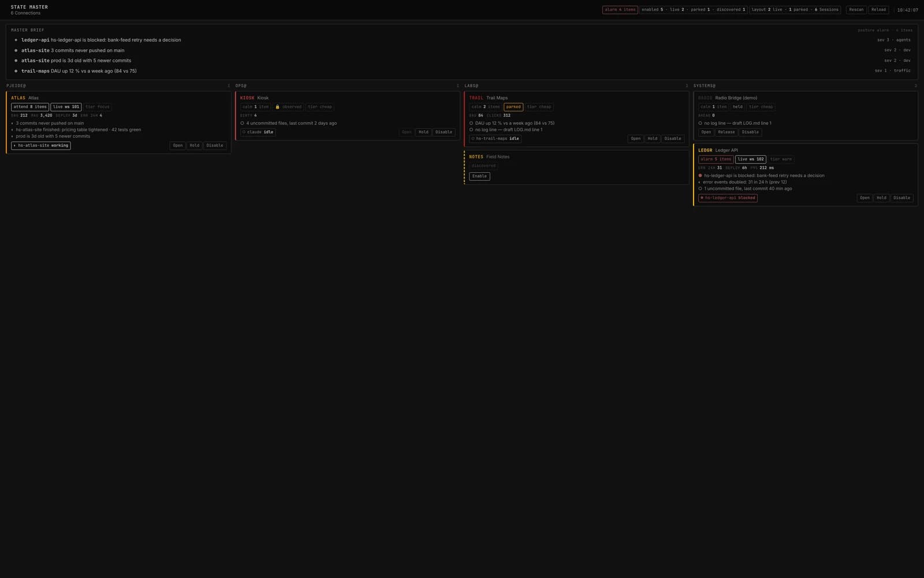Image resolution: width=924 pixels, height=578 pixels.
Task: Disable the Radio Bridge connection
Action: [750, 132]
